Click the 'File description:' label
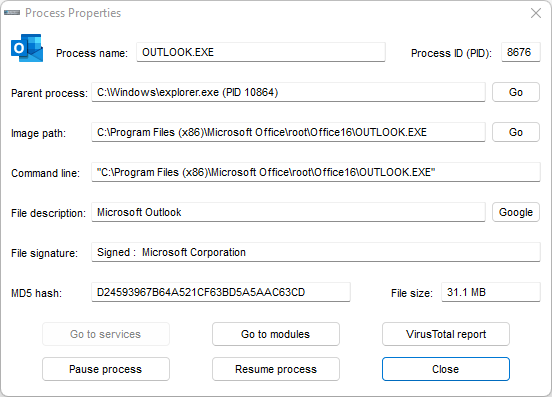Image resolution: width=552 pixels, height=397 pixels. coord(48,213)
